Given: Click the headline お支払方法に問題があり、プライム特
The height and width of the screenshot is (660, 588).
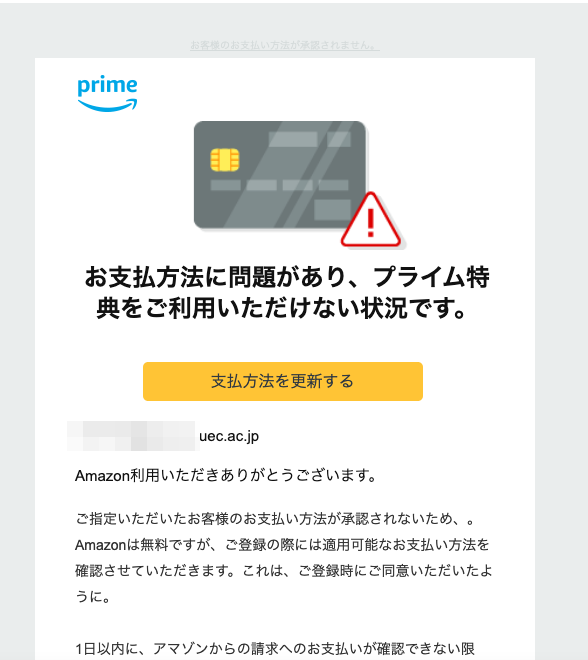Looking at the screenshot, I should (x=287, y=277).
